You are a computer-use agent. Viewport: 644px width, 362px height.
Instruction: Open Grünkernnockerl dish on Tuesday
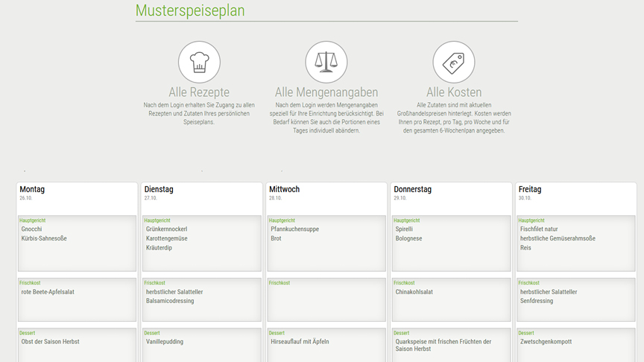click(166, 229)
